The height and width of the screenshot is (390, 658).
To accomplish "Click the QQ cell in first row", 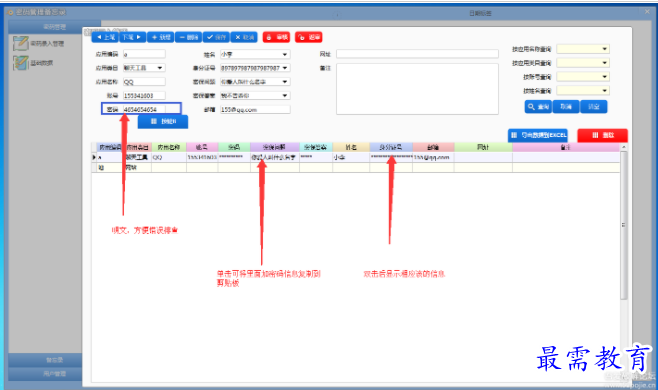I will pyautogui.click(x=169, y=157).
